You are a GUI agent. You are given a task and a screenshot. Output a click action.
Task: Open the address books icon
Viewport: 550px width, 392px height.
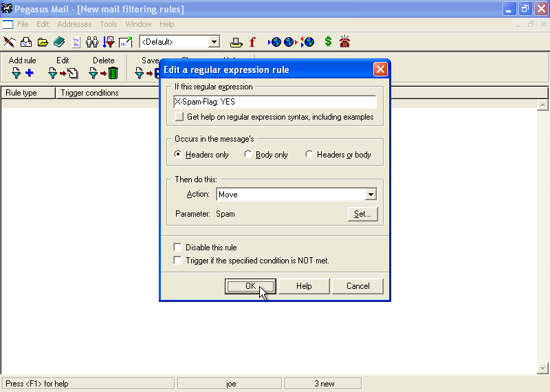(x=59, y=42)
